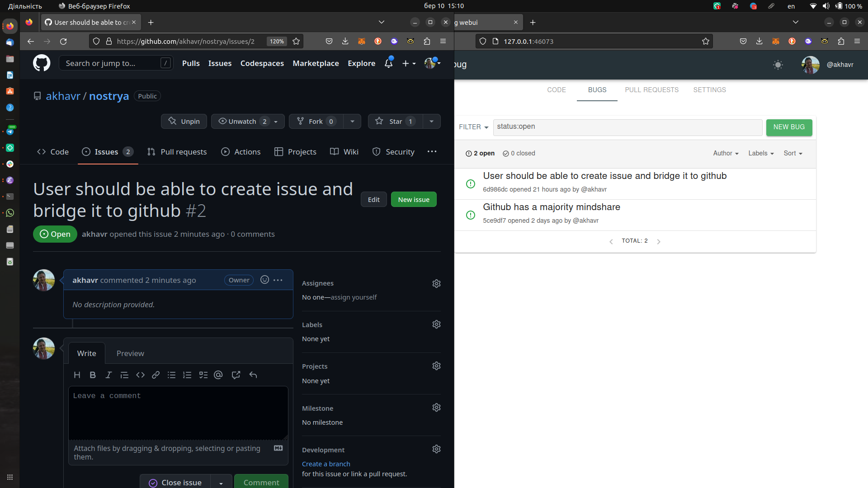
Task: Add a reaction with the smiley icon
Action: pos(265,280)
